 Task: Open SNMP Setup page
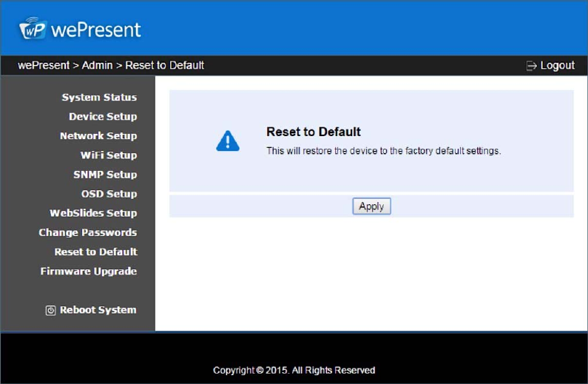coord(105,175)
